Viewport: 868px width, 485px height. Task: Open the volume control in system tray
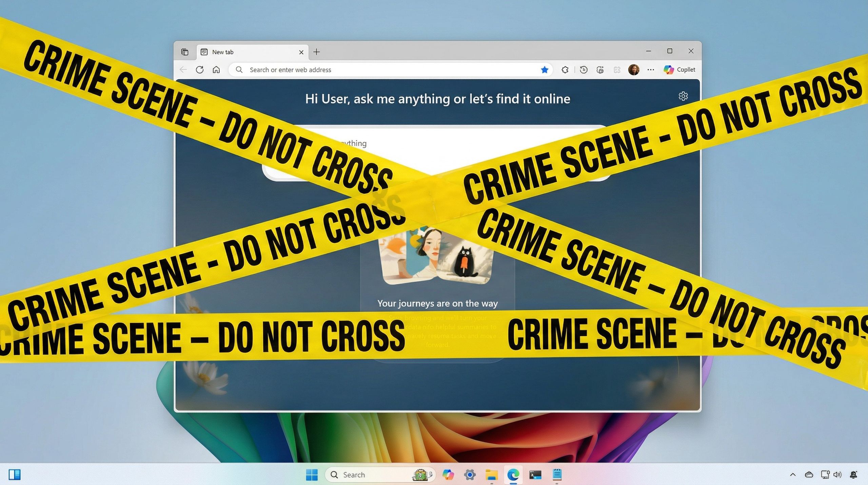[x=838, y=474]
